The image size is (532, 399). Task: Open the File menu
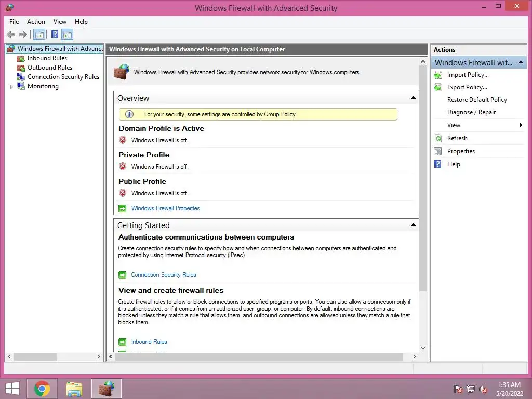14,22
